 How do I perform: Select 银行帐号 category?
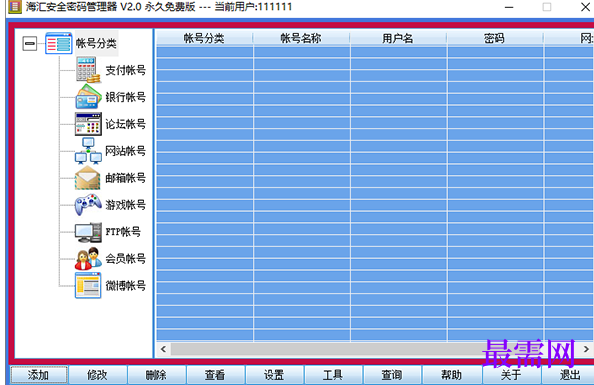tap(125, 97)
